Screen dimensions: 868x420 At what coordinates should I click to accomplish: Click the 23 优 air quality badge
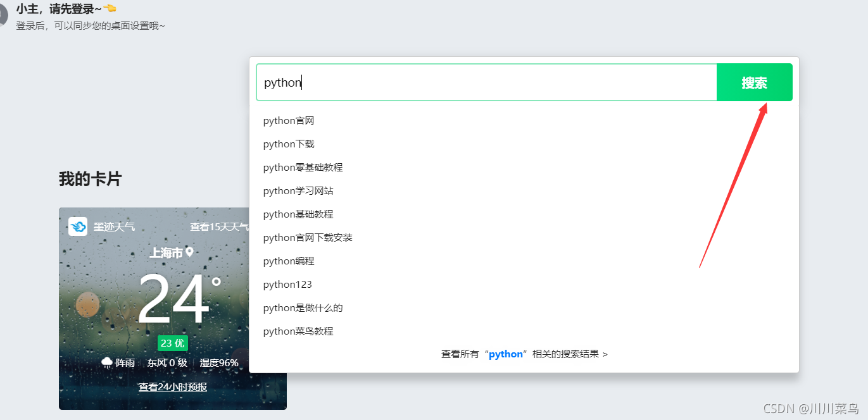tap(173, 343)
